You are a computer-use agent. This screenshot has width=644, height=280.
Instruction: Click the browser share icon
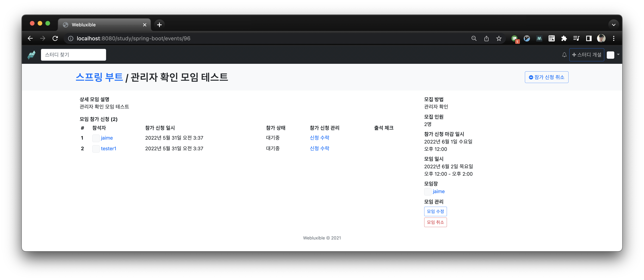click(x=486, y=38)
